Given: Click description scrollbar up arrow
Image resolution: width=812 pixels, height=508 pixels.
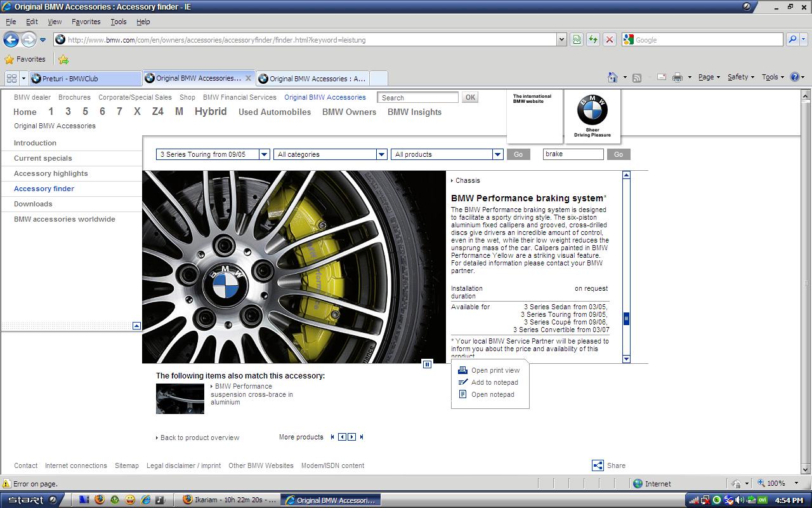Looking at the screenshot, I should pyautogui.click(x=626, y=175).
